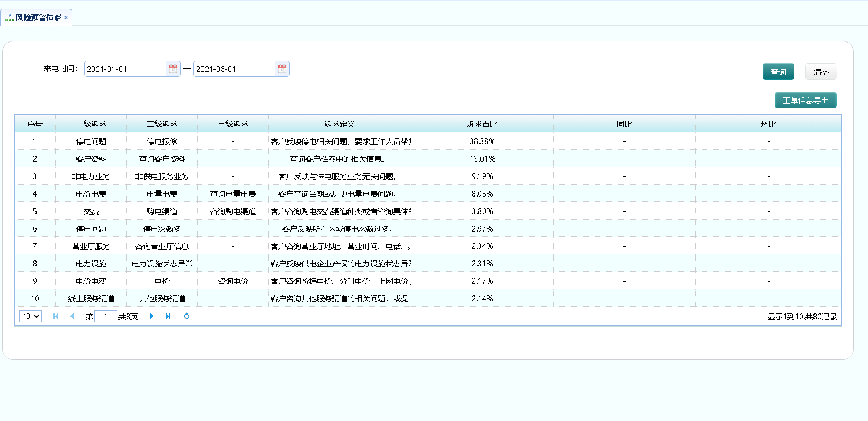Click the 2.31% percentage value
Screen dimensions: 868x421
coord(483,264)
